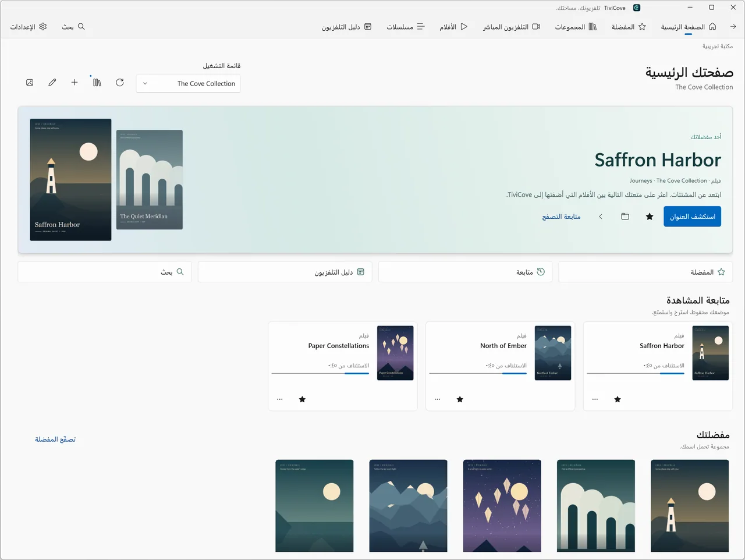Click the Settings gear in top bar
This screenshot has height=560, width=745.
click(29, 27)
